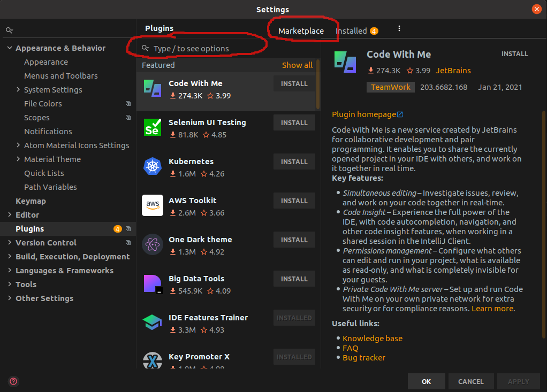This screenshot has height=392, width=547.
Task: Expand the Material Theme node
Action: coord(18,159)
